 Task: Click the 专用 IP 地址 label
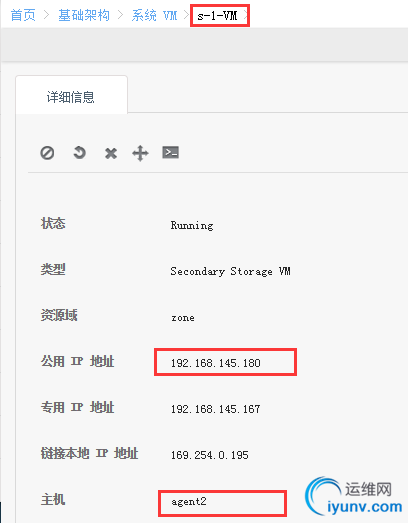[x=77, y=407]
